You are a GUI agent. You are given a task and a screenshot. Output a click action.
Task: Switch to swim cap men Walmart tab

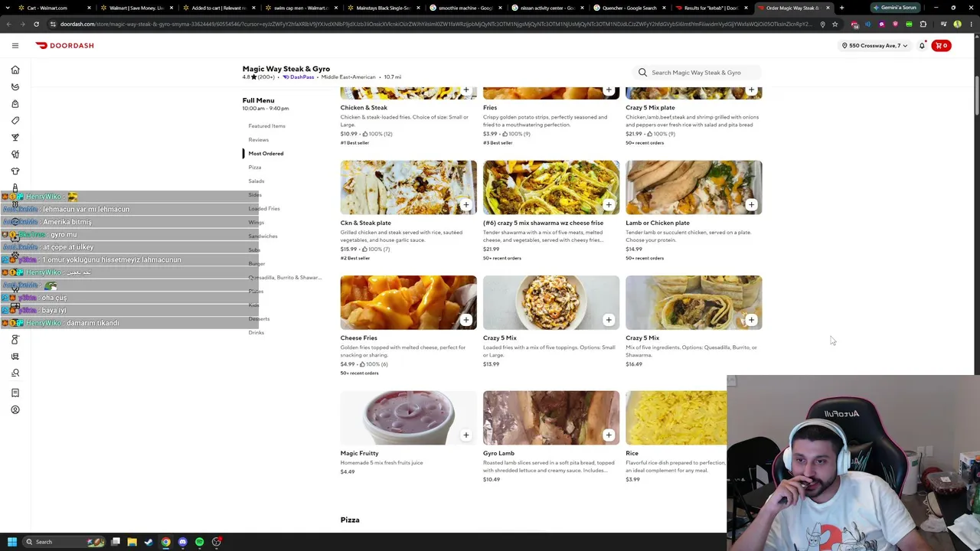[x=301, y=8]
